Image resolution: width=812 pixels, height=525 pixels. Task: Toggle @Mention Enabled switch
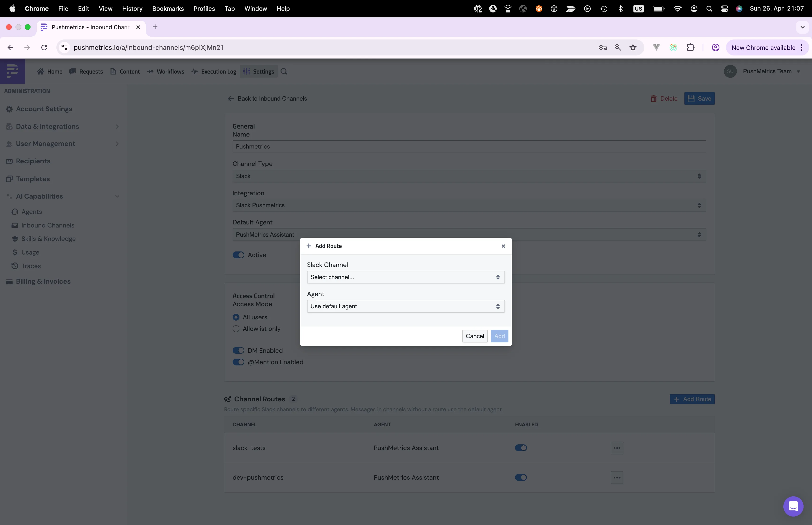pyautogui.click(x=238, y=362)
